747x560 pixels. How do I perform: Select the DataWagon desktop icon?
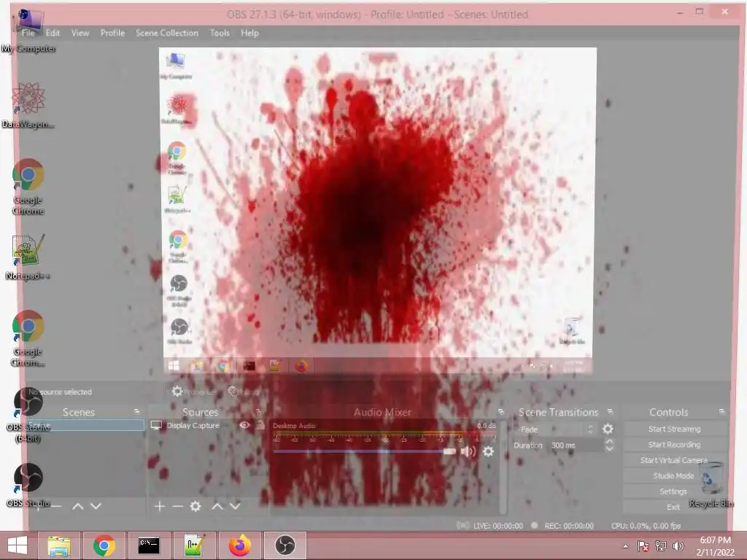click(28, 105)
